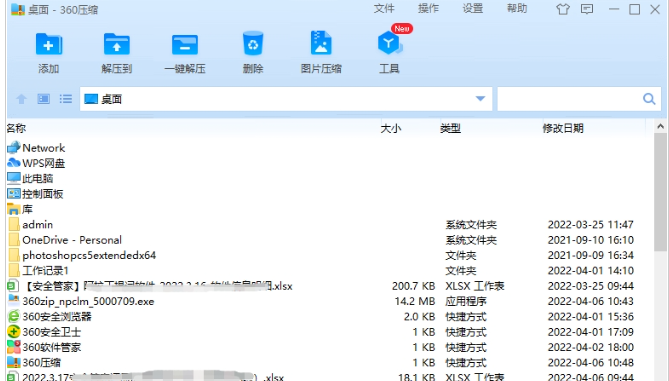Switch to list view mode

click(66, 99)
